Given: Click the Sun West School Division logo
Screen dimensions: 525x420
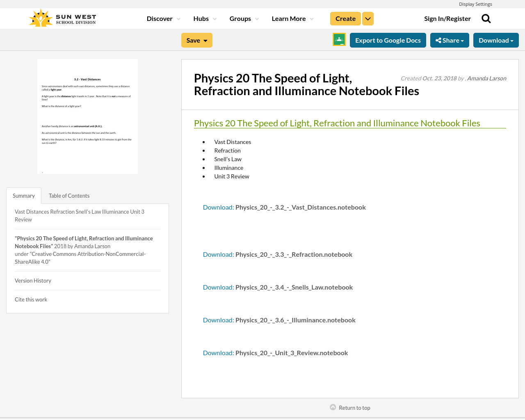Looking at the screenshot, I should [62, 17].
